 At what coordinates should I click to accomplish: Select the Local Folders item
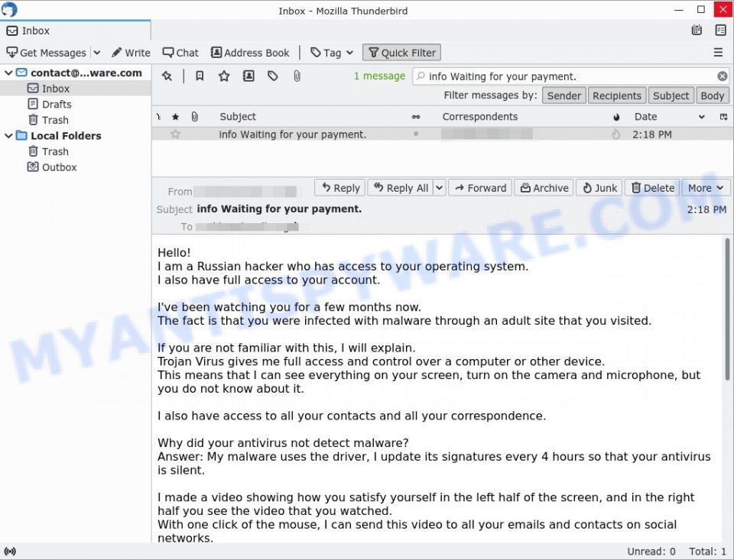[x=59, y=136]
